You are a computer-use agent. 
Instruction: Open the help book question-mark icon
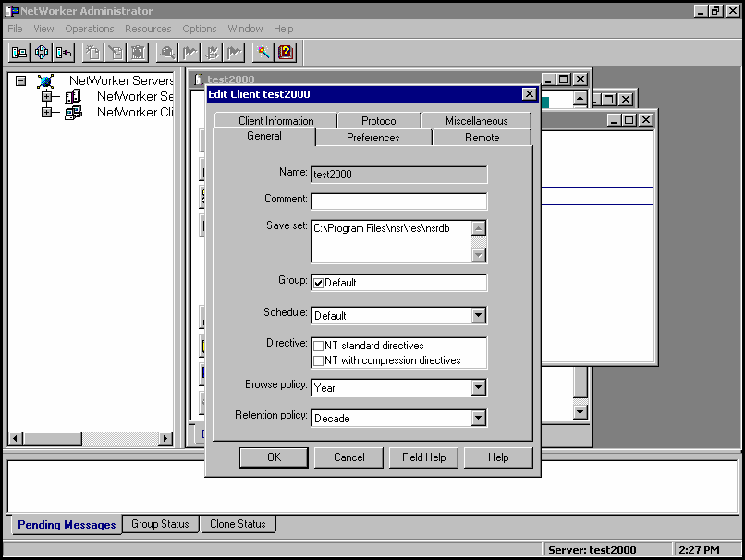coord(286,53)
